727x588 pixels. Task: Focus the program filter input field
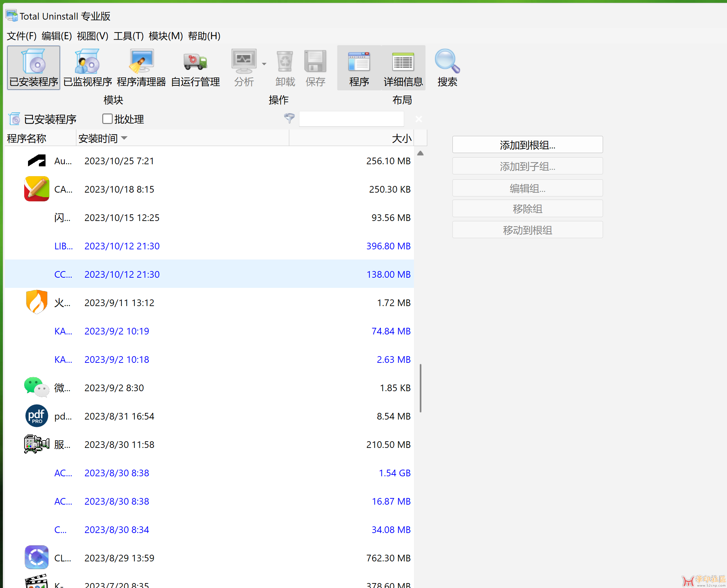click(x=352, y=119)
